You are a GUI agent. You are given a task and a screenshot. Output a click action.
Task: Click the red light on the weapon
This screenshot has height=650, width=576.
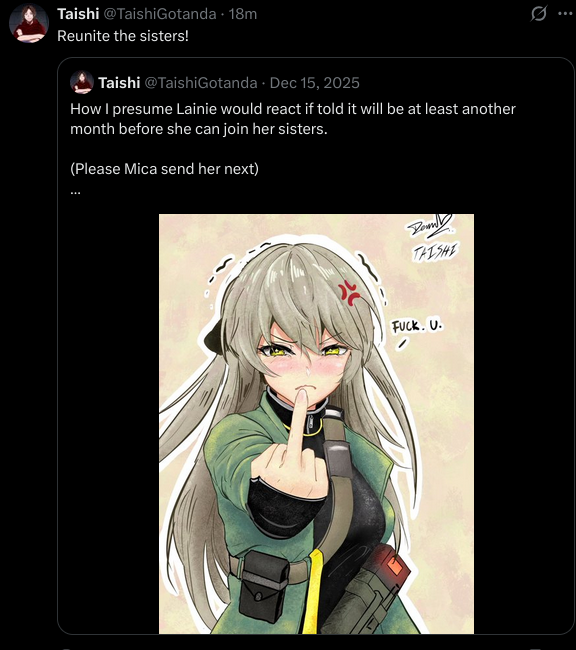[394, 566]
